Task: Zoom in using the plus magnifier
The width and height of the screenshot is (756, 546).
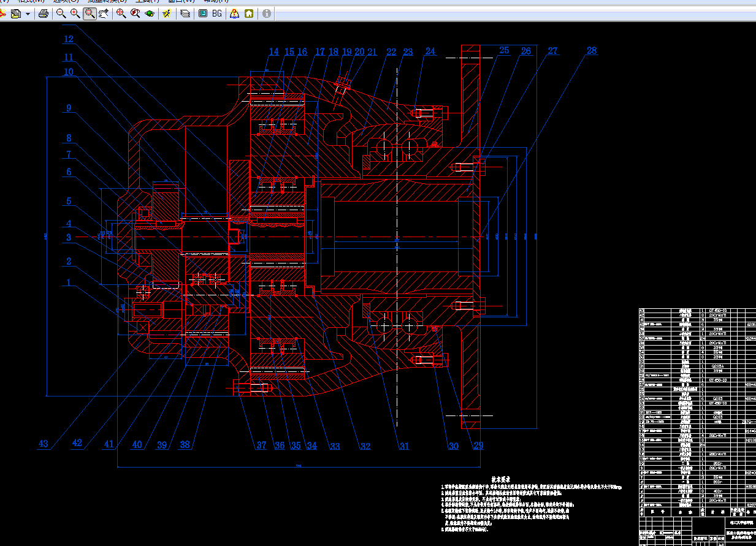Action: pyautogui.click(x=75, y=13)
